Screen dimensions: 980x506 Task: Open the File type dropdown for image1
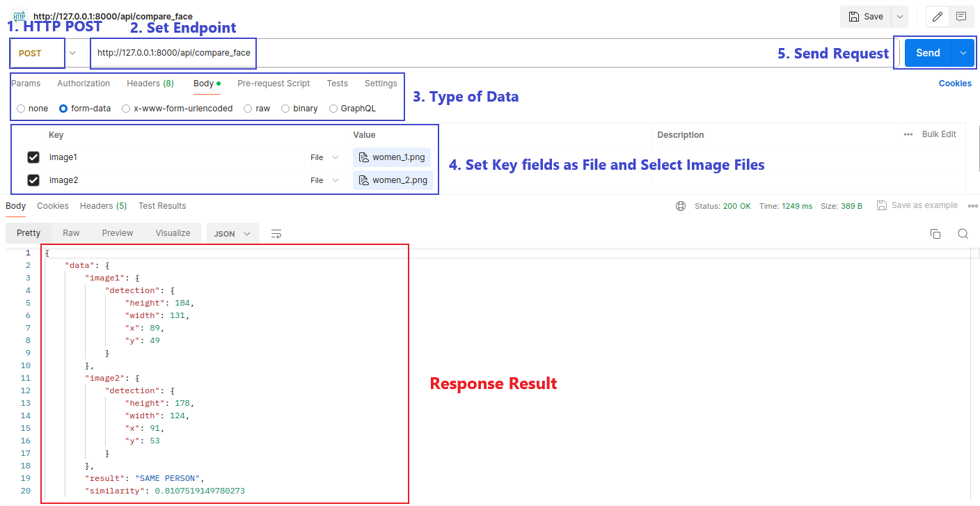click(x=324, y=157)
